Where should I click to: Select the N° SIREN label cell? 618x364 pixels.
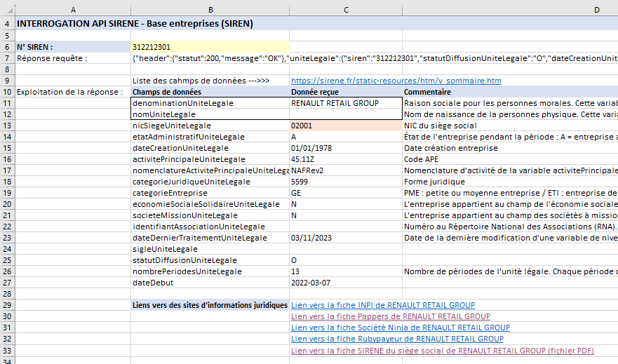pyautogui.click(x=73, y=47)
